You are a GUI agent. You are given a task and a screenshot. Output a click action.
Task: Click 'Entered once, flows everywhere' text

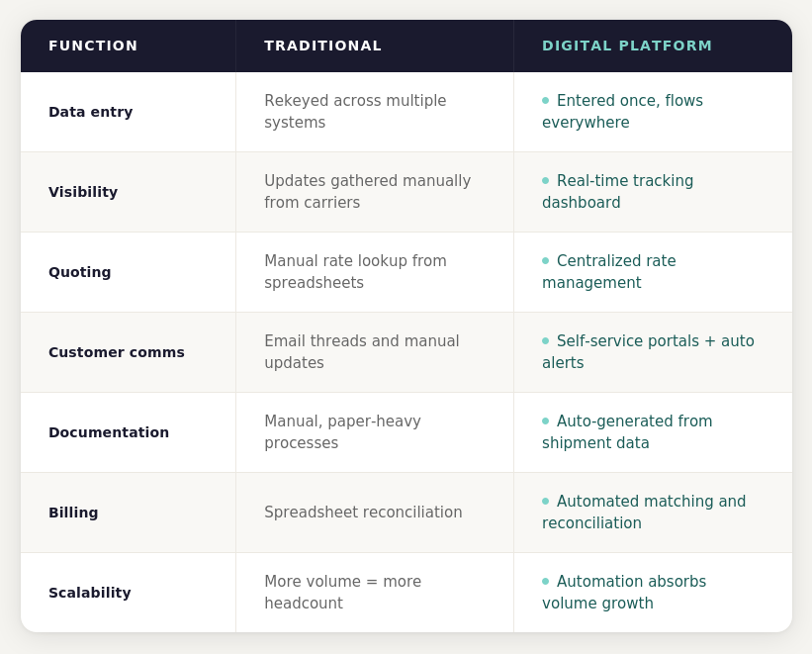click(622, 112)
